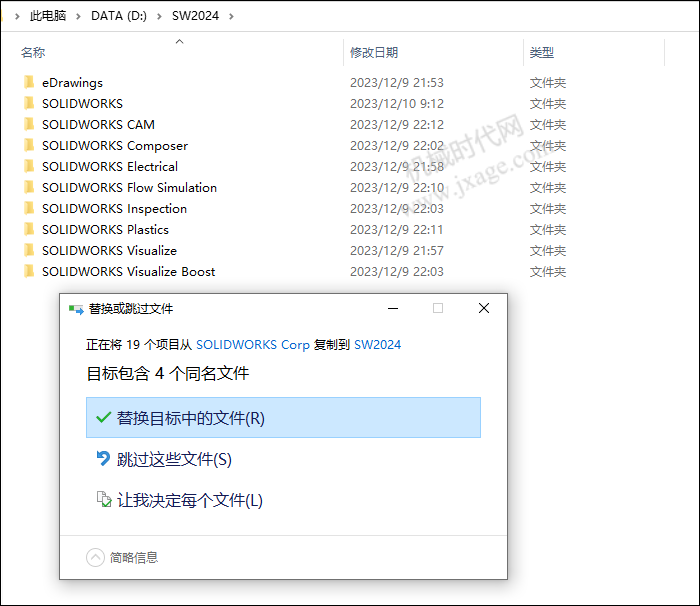Viewport: 700px width, 606px height.
Task: Click date 2023/12/9 21:53 cell
Action: (397, 83)
